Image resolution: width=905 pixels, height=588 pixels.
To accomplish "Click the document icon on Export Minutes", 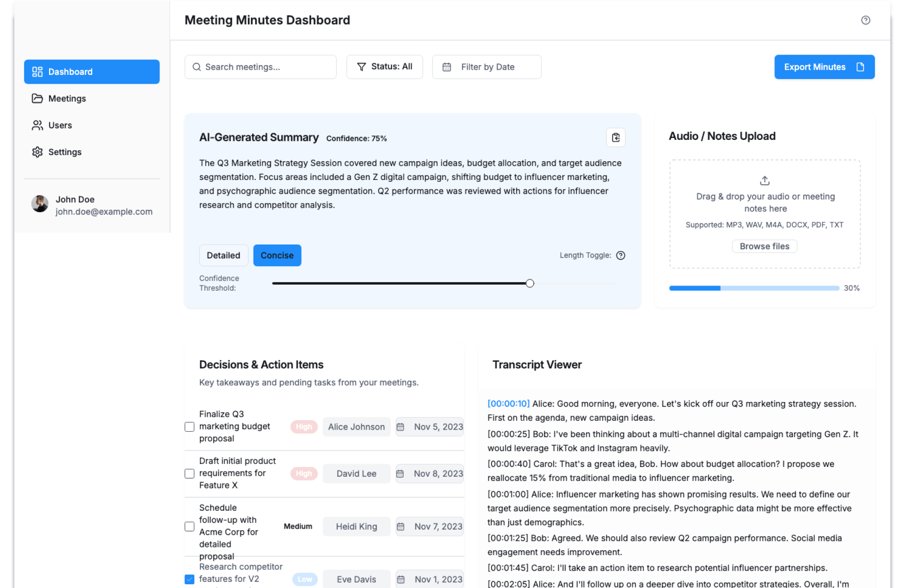I will point(860,67).
